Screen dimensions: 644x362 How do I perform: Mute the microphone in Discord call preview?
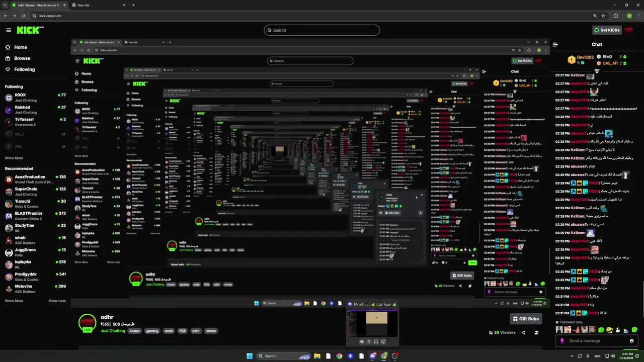pyautogui.click(x=368, y=341)
